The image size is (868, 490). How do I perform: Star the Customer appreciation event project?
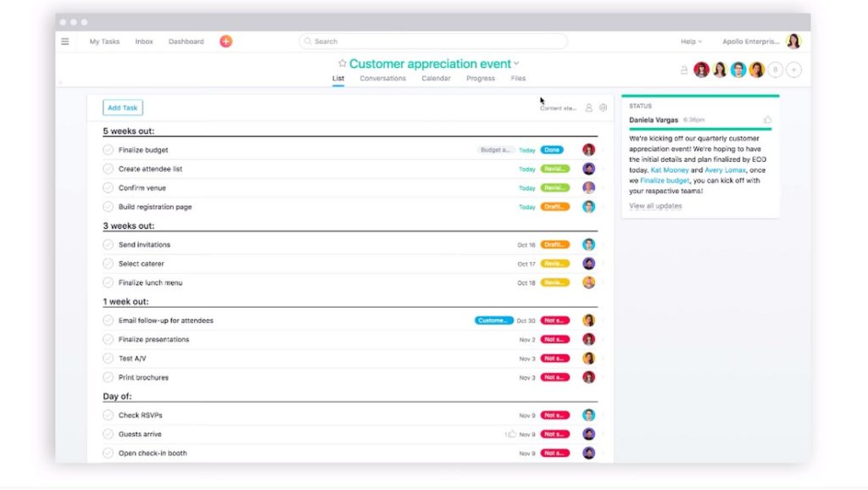[x=342, y=63]
